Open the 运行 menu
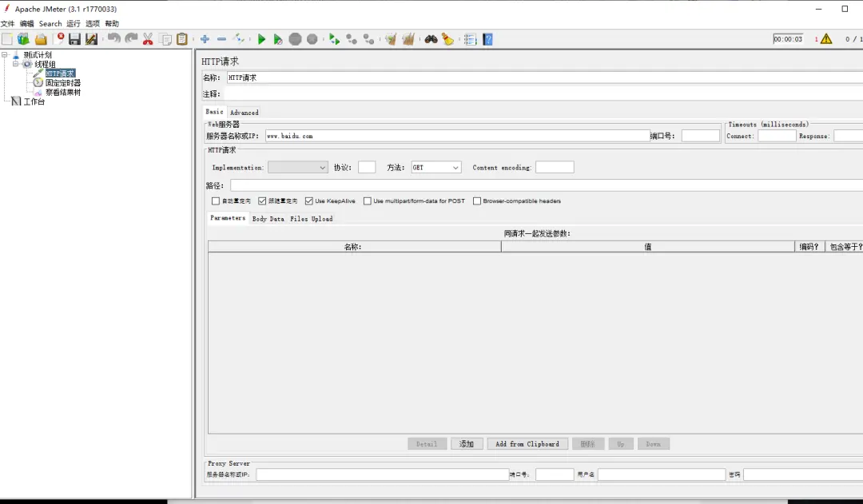The height and width of the screenshot is (504, 863). [74, 24]
